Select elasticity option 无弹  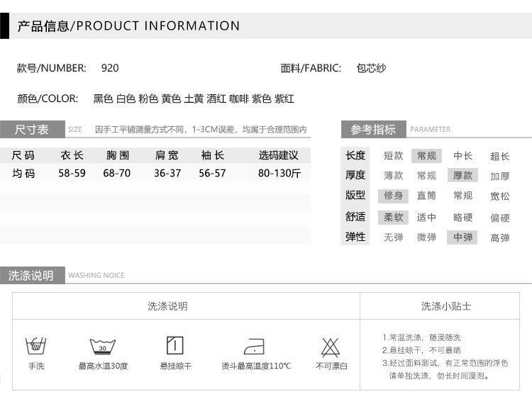pyautogui.click(x=393, y=237)
